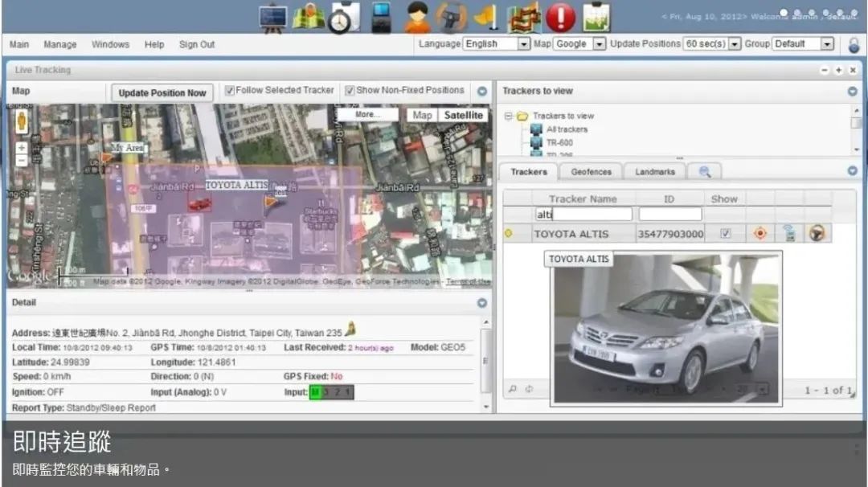Open the Manage menu
Image resolution: width=868 pixels, height=487 pixels.
pyautogui.click(x=59, y=44)
